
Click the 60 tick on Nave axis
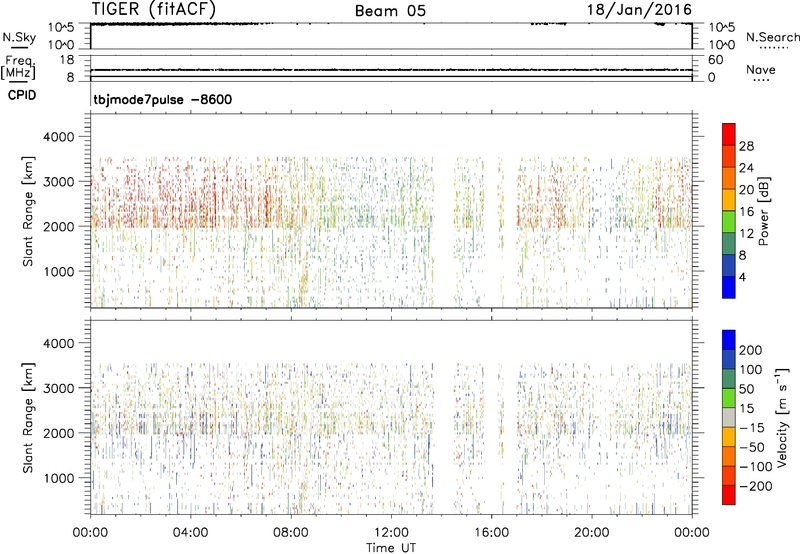click(x=715, y=60)
